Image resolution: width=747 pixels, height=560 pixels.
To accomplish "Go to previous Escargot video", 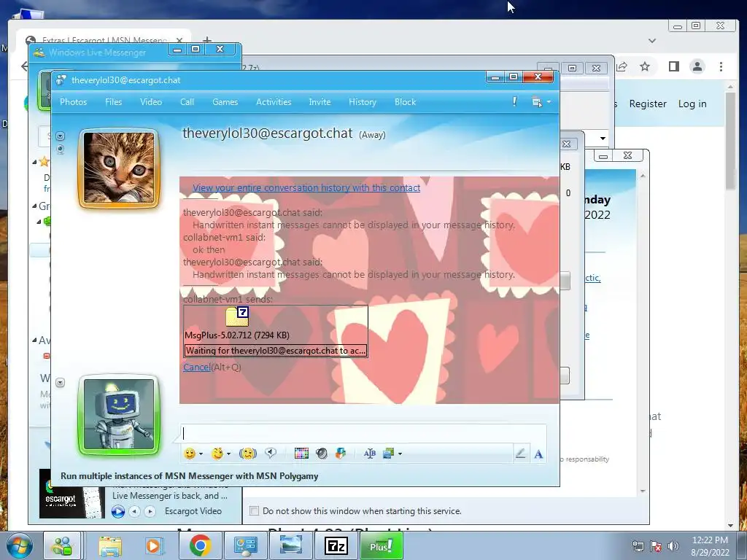I will pyautogui.click(x=135, y=511).
